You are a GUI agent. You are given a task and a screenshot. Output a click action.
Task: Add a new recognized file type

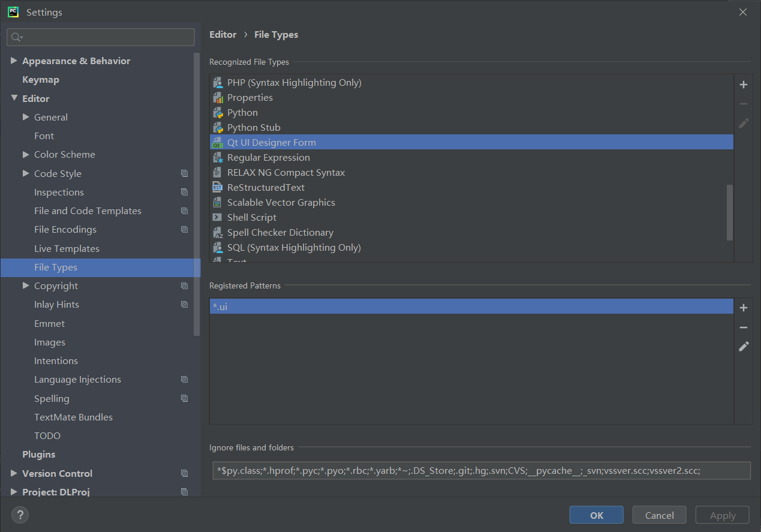[743, 85]
